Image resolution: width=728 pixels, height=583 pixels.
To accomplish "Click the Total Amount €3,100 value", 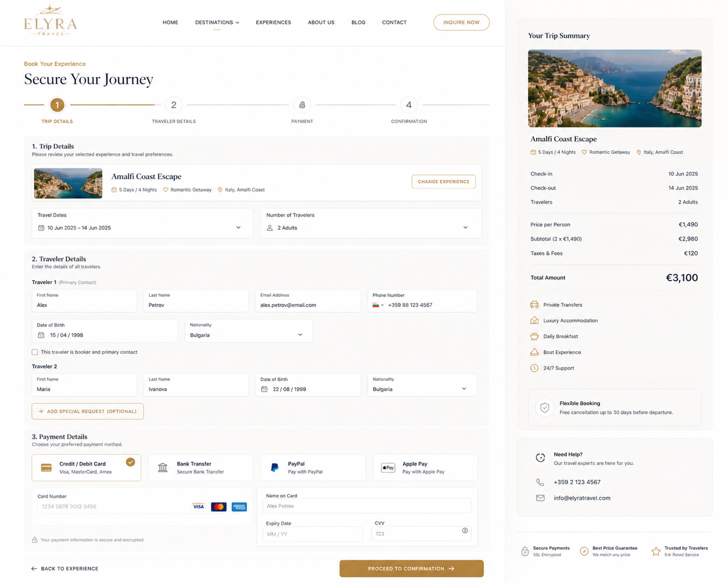I will (682, 278).
